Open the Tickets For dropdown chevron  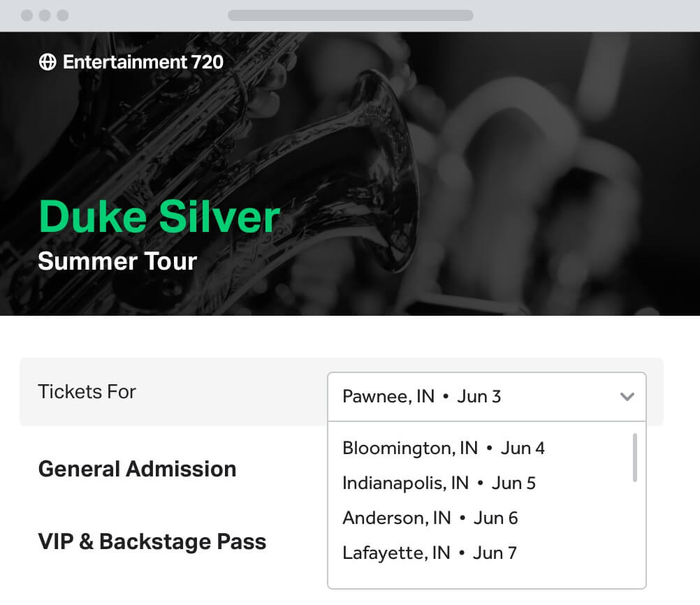[627, 396]
